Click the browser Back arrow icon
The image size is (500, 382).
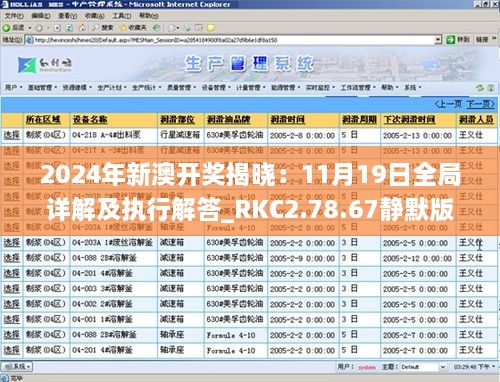6,28
